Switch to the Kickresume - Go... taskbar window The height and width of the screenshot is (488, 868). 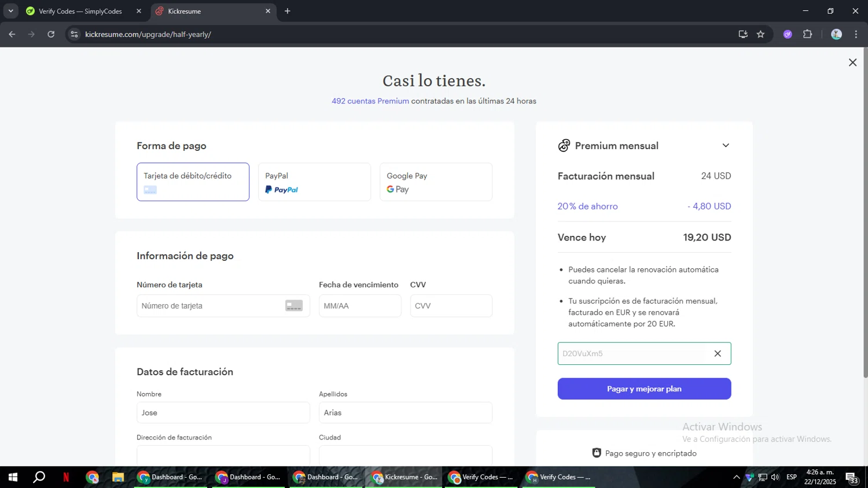tap(404, 477)
